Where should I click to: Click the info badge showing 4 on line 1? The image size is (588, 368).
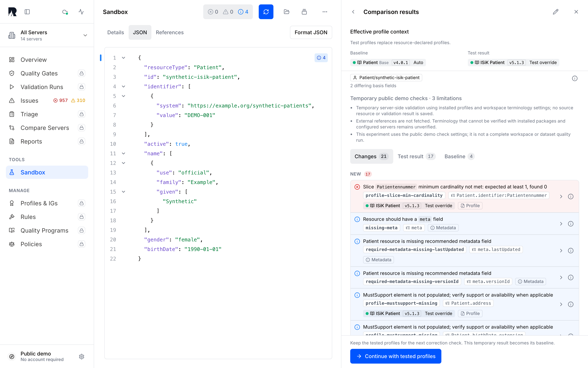pyautogui.click(x=321, y=58)
